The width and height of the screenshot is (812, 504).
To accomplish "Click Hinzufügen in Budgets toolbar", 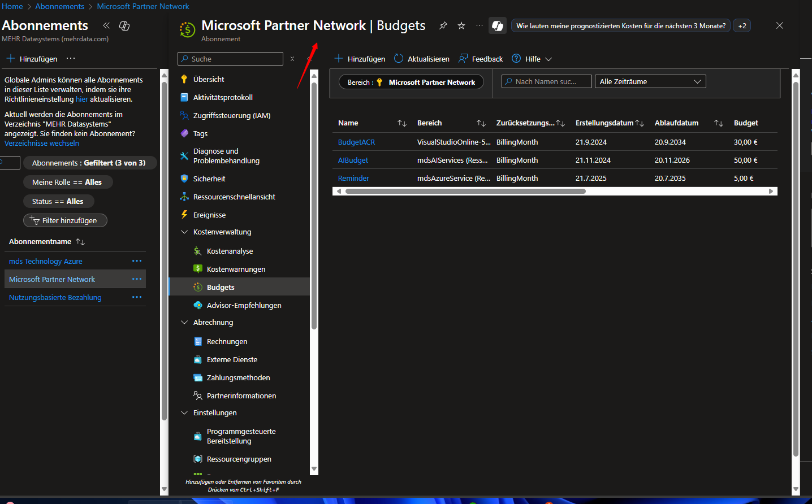I will pos(360,59).
